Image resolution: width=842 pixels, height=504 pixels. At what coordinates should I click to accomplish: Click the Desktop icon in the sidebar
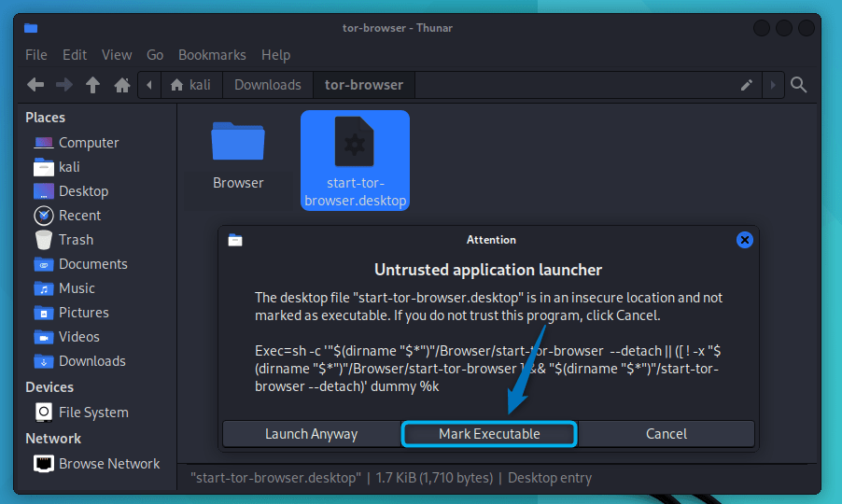pos(44,191)
